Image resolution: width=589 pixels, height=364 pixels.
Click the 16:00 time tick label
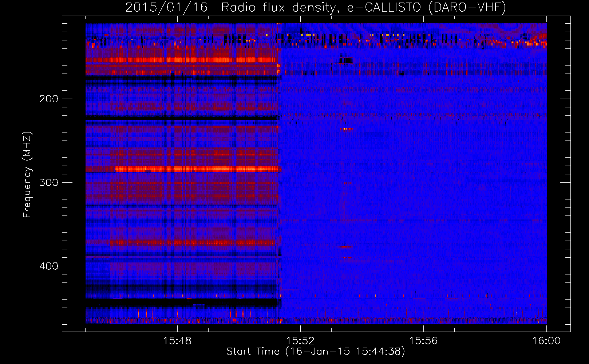coord(546,341)
